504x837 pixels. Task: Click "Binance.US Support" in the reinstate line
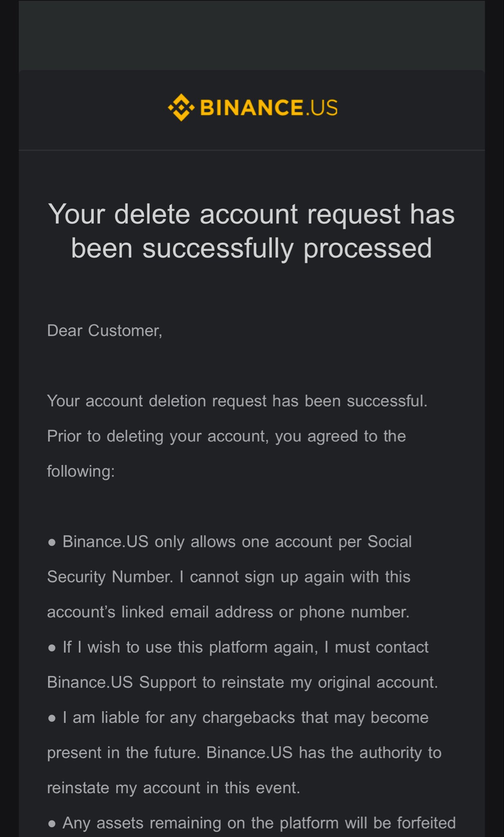click(122, 682)
